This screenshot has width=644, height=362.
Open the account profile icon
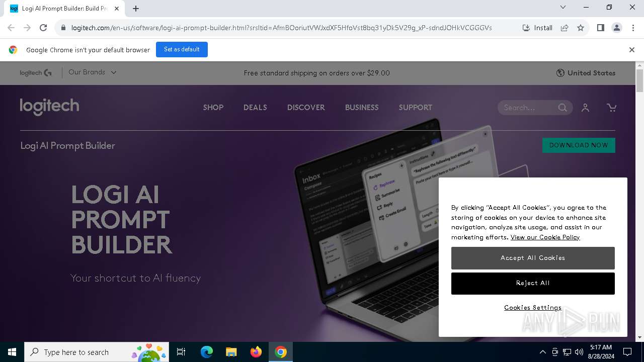click(585, 108)
